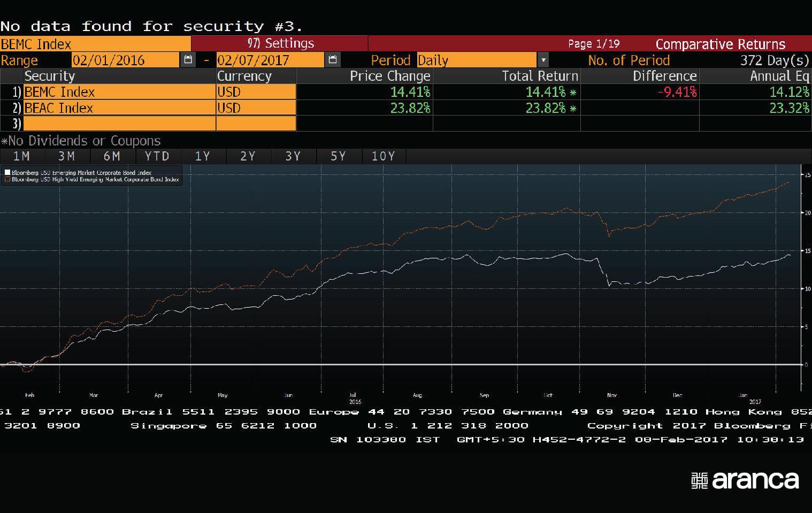Image resolution: width=812 pixels, height=513 pixels.
Task: Select the 10Y range tab
Action: pyautogui.click(x=384, y=156)
